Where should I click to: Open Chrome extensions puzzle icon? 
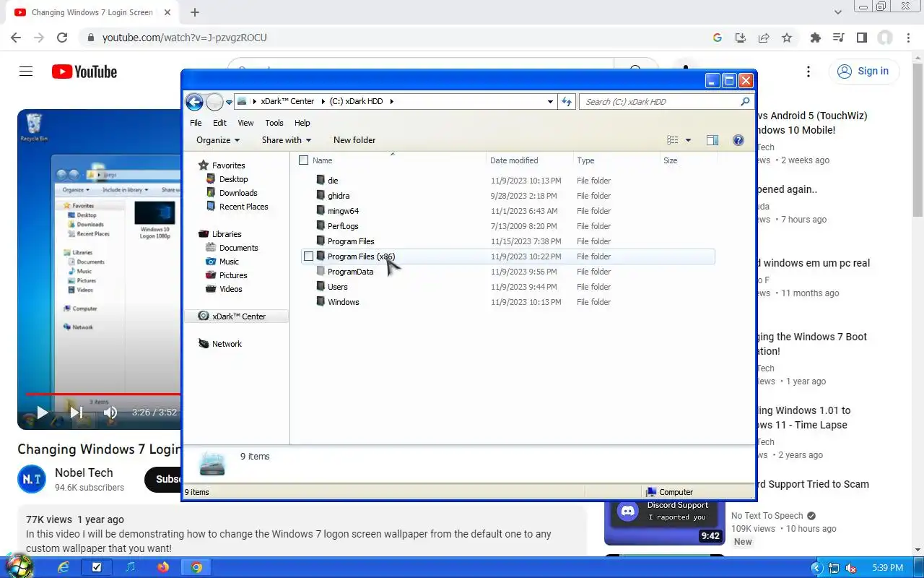(x=816, y=38)
